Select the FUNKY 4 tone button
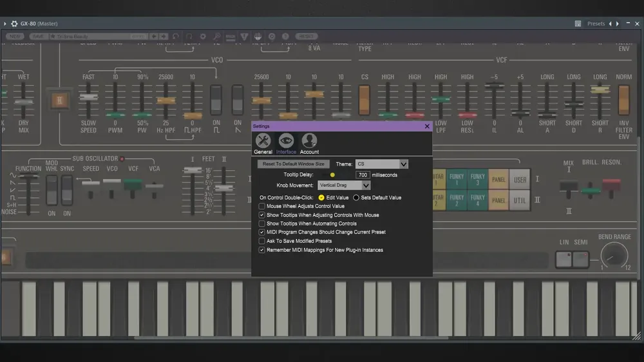 [x=478, y=200]
